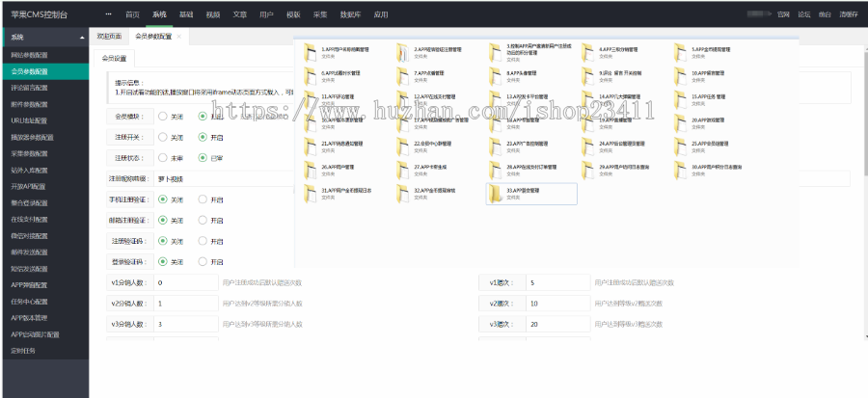The height and width of the screenshot is (398, 868).
Task: Open 首页 in top navigation
Action: 132,14
